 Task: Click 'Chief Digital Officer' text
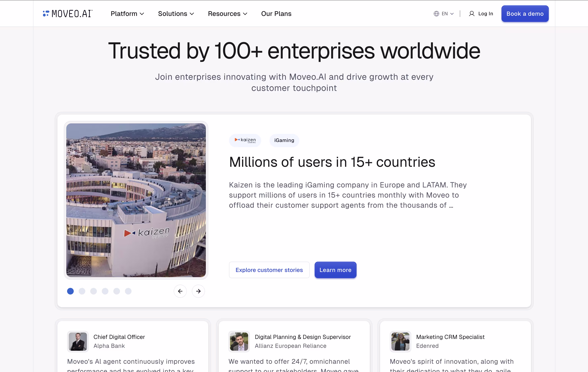point(119,337)
